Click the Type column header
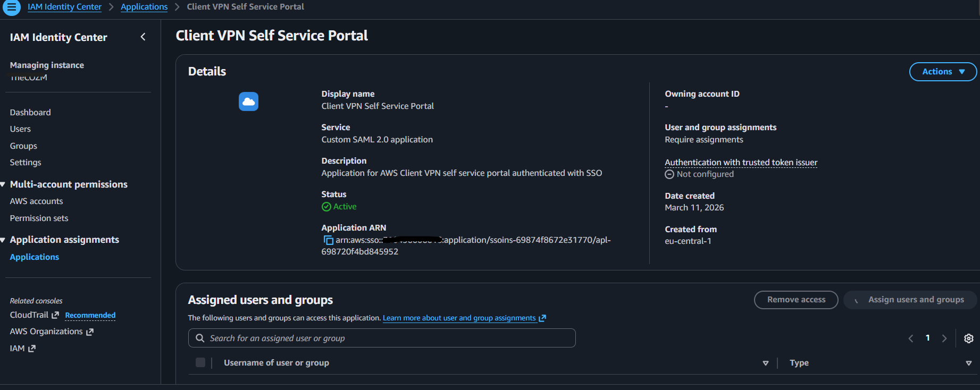This screenshot has height=390, width=980. tap(799, 363)
